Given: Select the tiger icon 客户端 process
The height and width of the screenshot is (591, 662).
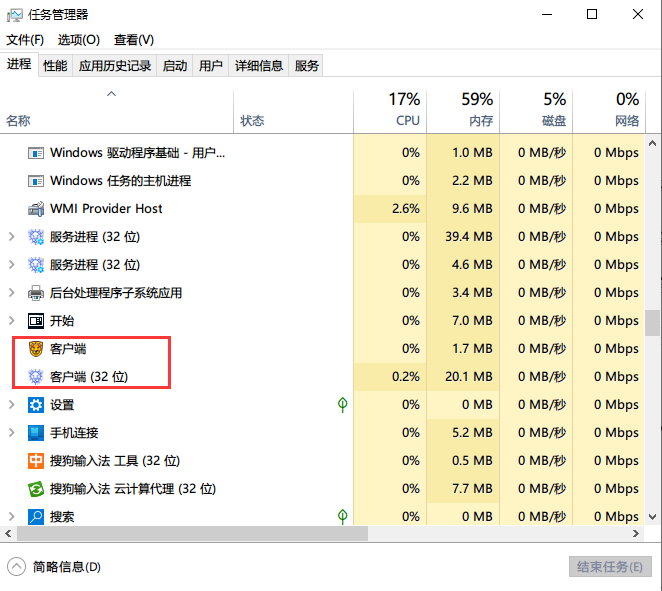Looking at the screenshot, I should click(36, 349).
